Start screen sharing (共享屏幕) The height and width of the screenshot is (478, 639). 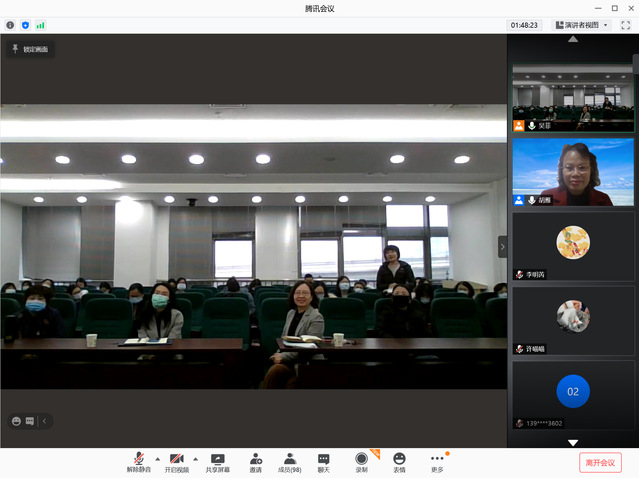[217, 461]
